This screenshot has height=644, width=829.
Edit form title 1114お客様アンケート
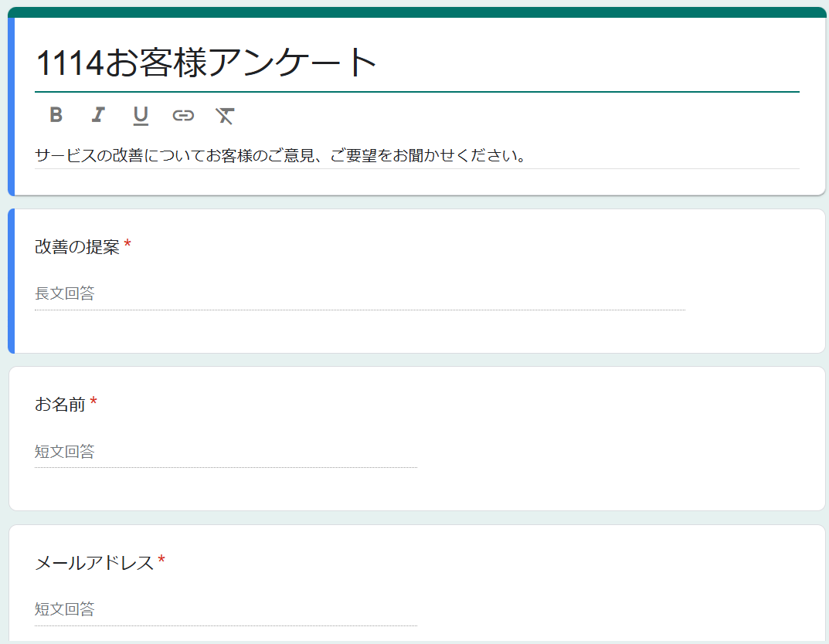point(416,63)
